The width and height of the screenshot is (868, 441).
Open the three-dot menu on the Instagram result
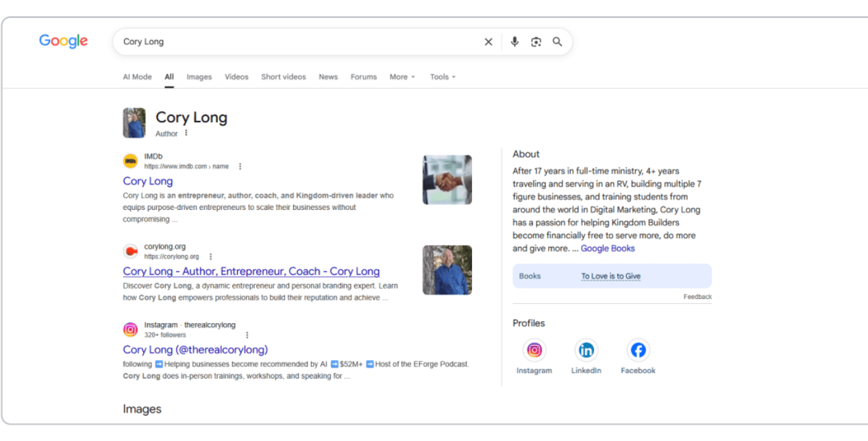coord(247,335)
